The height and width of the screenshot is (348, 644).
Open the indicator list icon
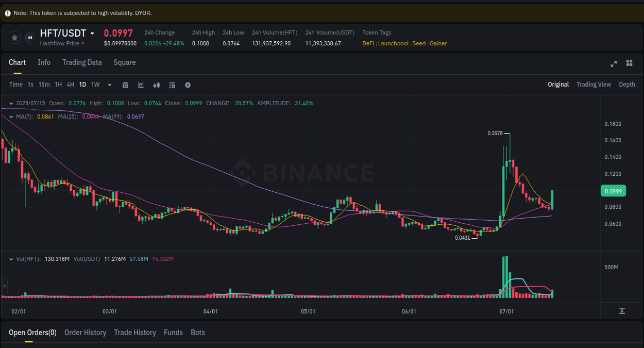[172, 85]
